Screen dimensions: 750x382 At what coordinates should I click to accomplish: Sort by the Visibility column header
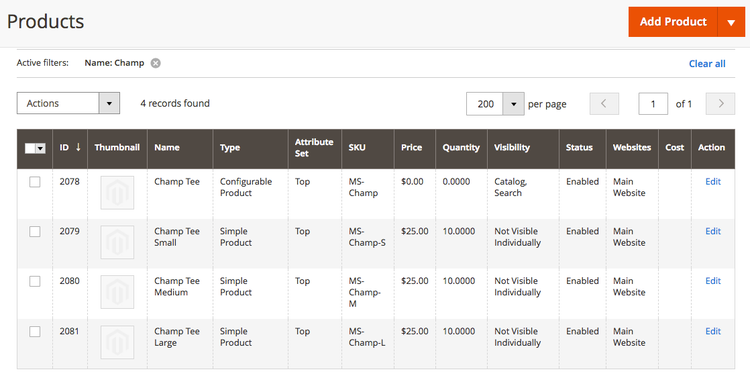[523, 149]
